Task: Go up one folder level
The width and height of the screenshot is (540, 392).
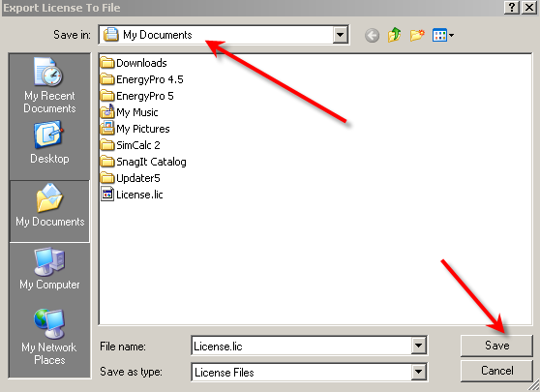Action: click(394, 35)
